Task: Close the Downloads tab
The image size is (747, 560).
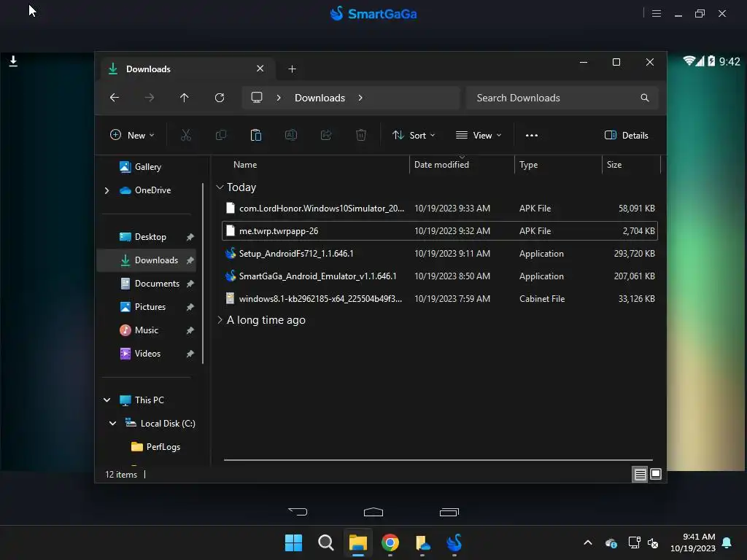Action: [260, 69]
